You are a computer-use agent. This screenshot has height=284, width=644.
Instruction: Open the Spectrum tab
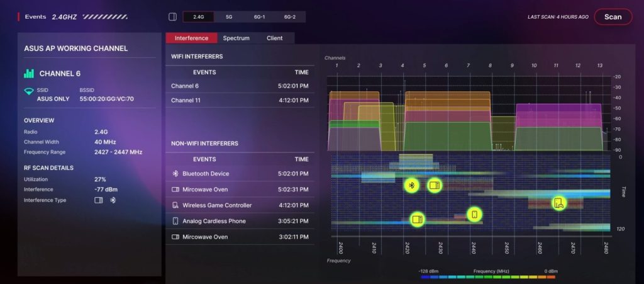(x=236, y=38)
